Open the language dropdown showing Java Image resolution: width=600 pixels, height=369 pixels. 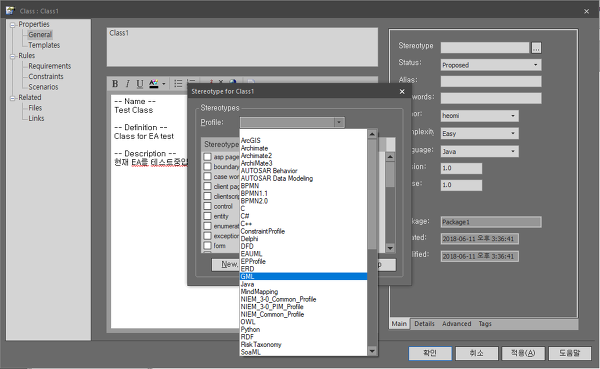point(480,151)
